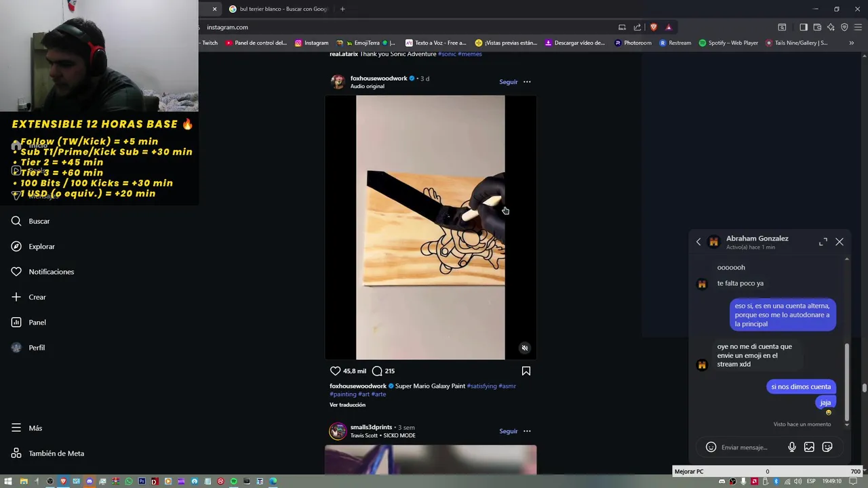868x488 pixels.
Task: Open Abraham Gonzalez chat name header
Action: click(757, 239)
